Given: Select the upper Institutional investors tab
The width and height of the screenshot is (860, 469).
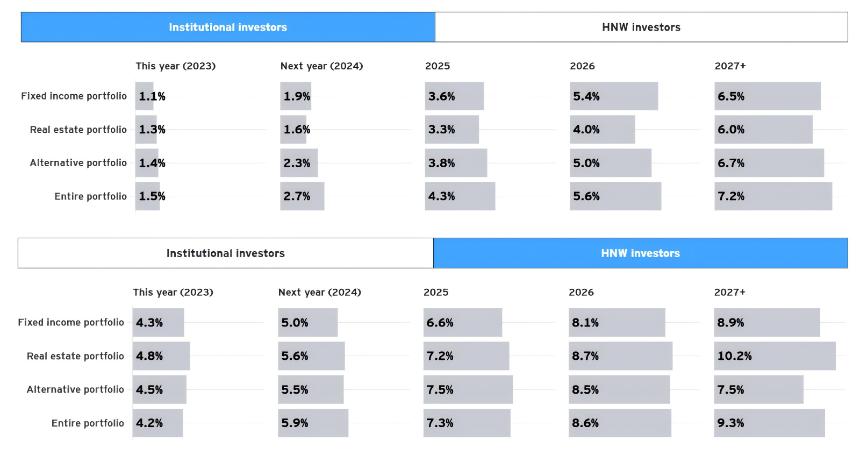Looking at the screenshot, I should (x=228, y=27).
